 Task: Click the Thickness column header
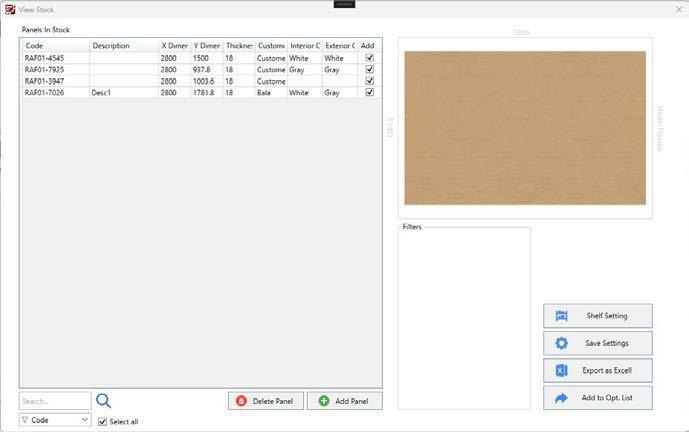[238, 46]
